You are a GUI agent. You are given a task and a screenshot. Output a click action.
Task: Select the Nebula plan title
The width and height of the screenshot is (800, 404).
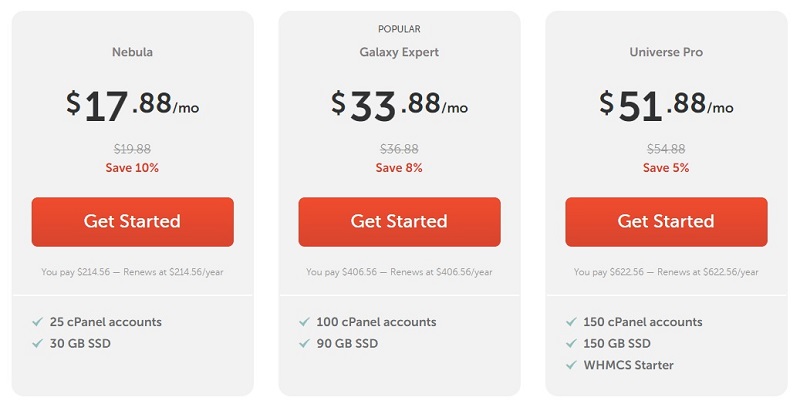132,51
